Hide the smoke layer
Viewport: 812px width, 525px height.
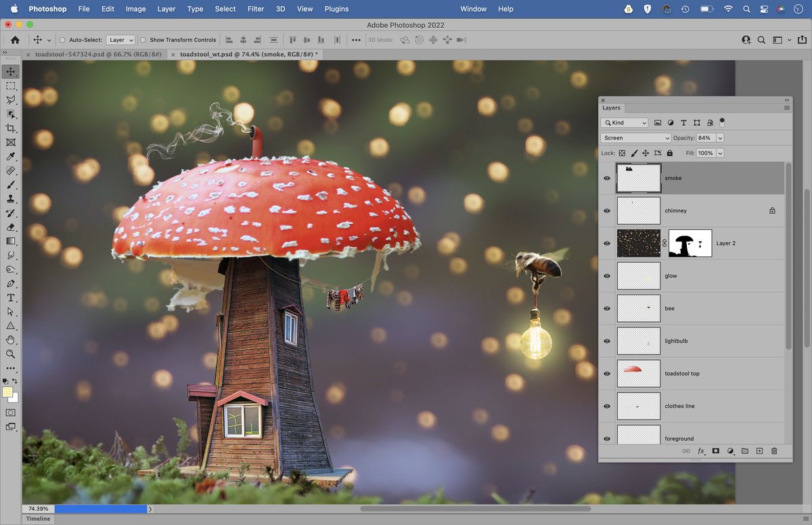(607, 179)
